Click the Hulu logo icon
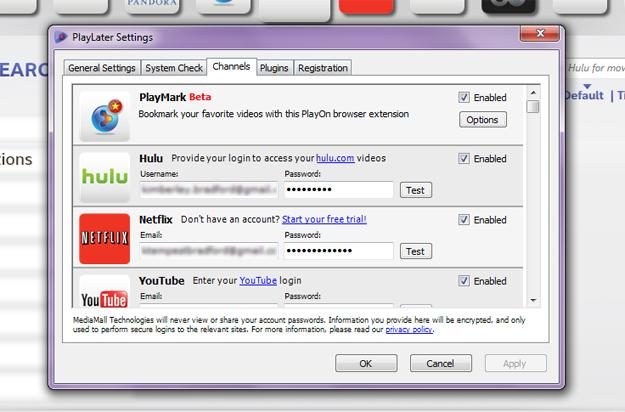This screenshot has height=412, width=625. [x=105, y=177]
